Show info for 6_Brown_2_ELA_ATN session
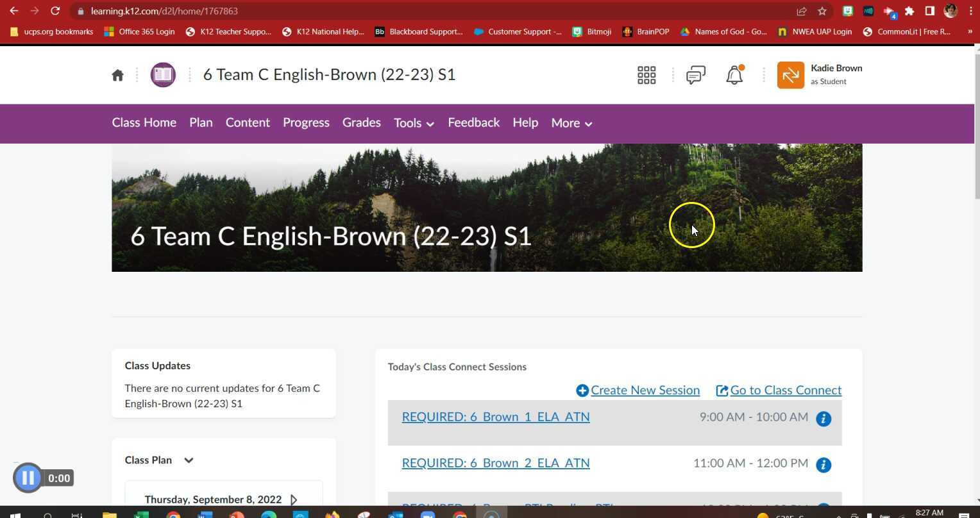 pos(824,465)
